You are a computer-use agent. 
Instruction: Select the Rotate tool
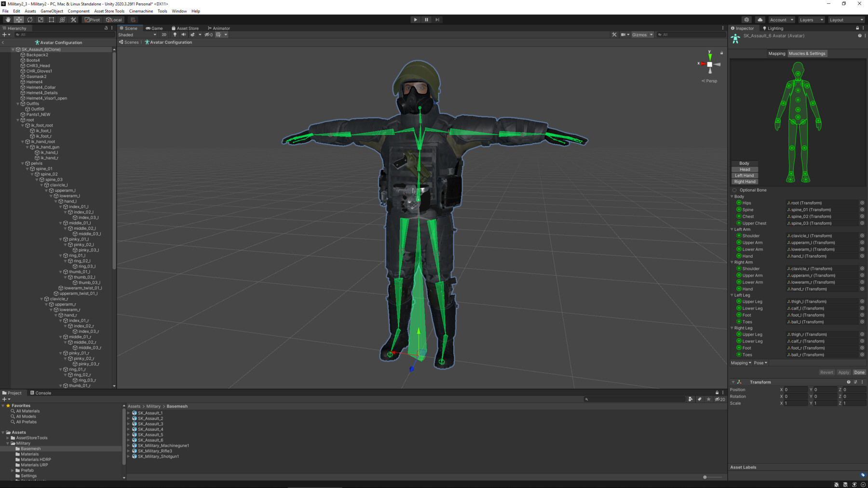[x=30, y=20]
